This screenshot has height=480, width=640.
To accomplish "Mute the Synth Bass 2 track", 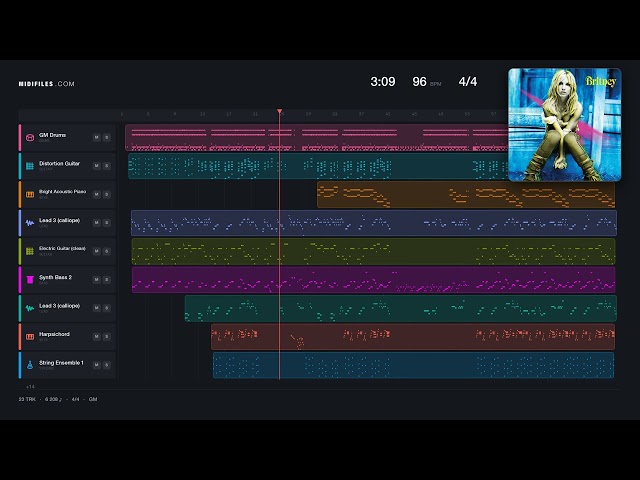I will [x=96, y=280].
